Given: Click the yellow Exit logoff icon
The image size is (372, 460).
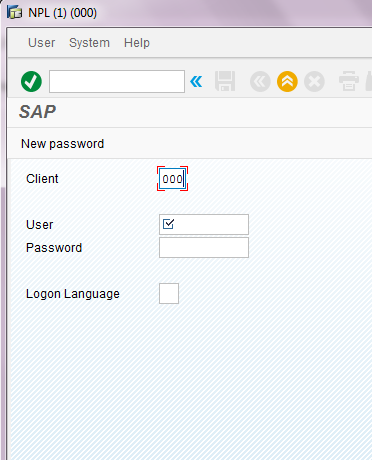Looking at the screenshot, I should [x=287, y=81].
